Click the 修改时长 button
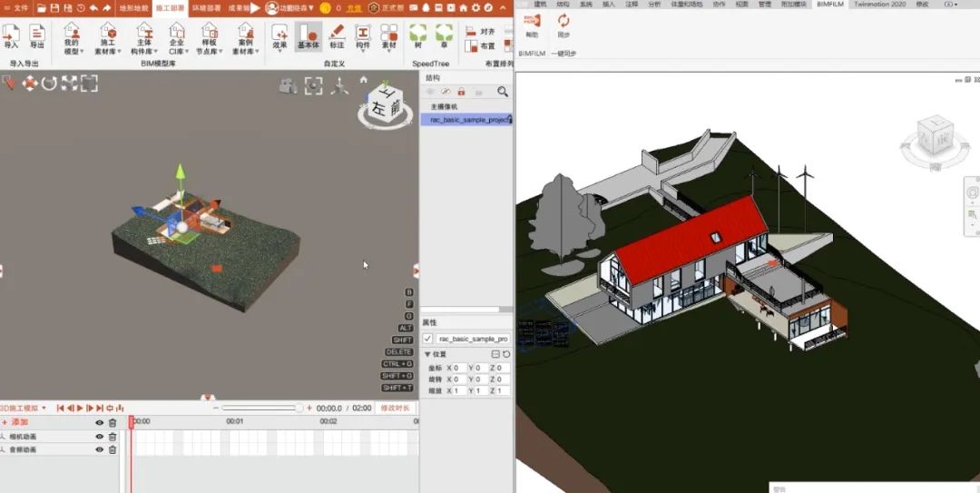The width and height of the screenshot is (980, 493). (395, 408)
